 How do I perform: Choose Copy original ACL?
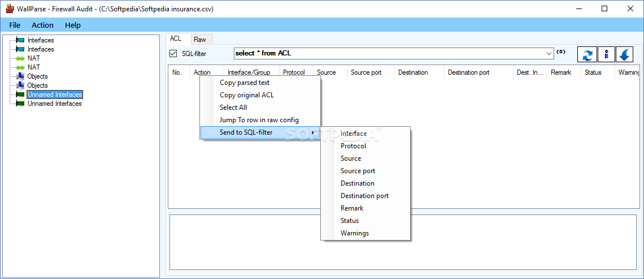pyautogui.click(x=260, y=95)
